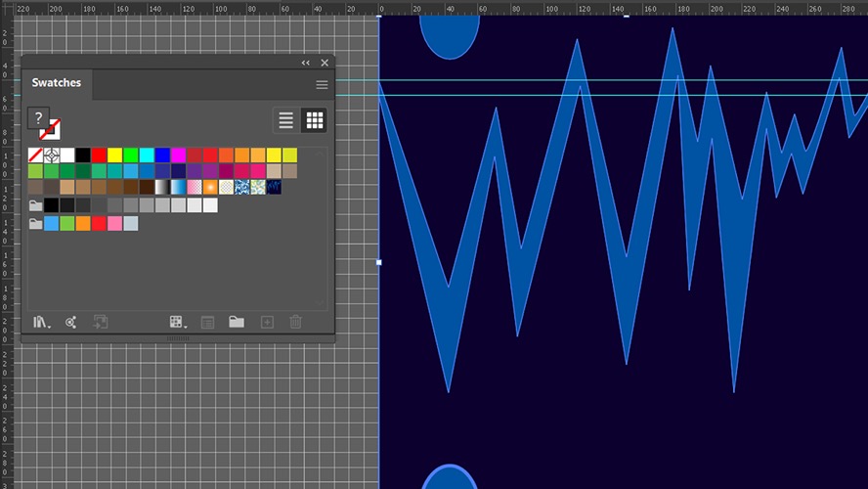Switch swatches to list view

coord(286,120)
